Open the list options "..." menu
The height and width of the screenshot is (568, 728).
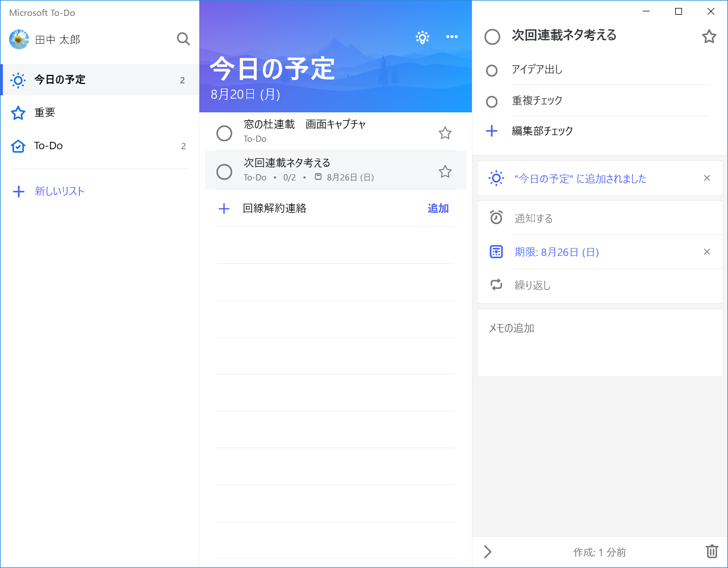(x=452, y=37)
